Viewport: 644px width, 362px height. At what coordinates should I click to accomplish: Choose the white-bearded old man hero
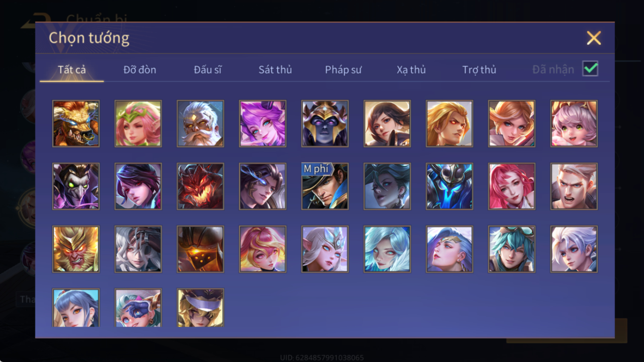[x=200, y=124]
